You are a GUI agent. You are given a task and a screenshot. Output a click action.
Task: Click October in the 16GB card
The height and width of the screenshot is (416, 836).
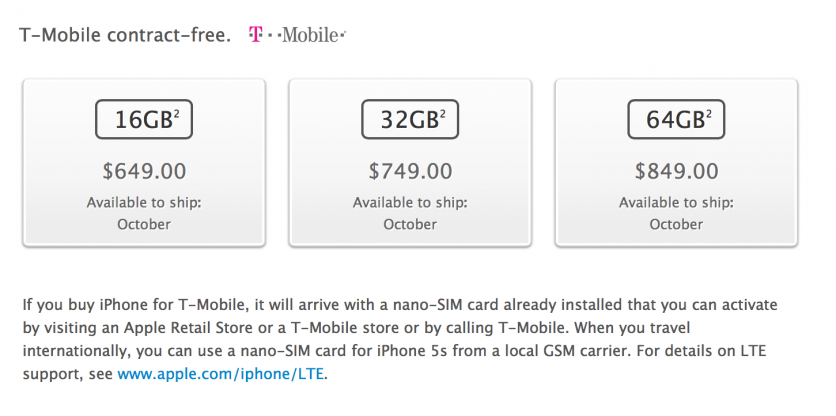coord(144,224)
